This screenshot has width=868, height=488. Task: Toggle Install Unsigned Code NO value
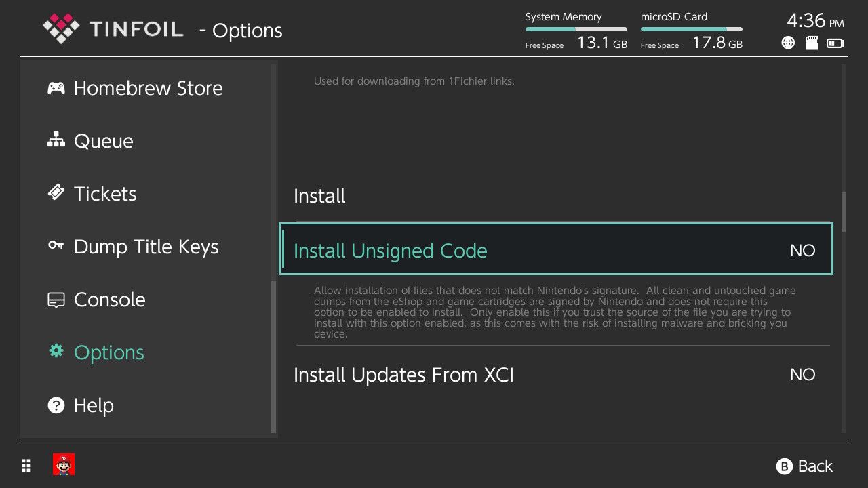[x=802, y=250]
